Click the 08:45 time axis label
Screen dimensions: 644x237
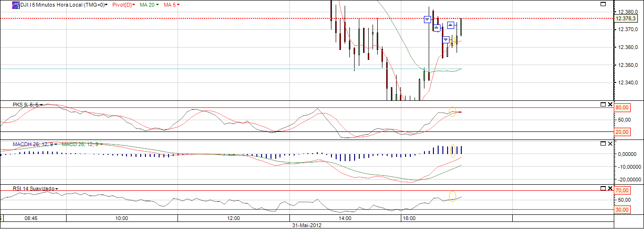pyautogui.click(x=31, y=219)
